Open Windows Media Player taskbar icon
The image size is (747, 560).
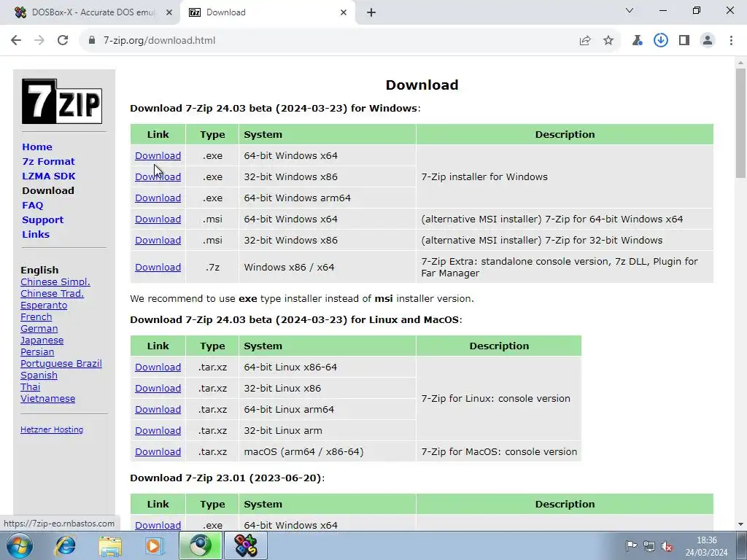point(155,545)
